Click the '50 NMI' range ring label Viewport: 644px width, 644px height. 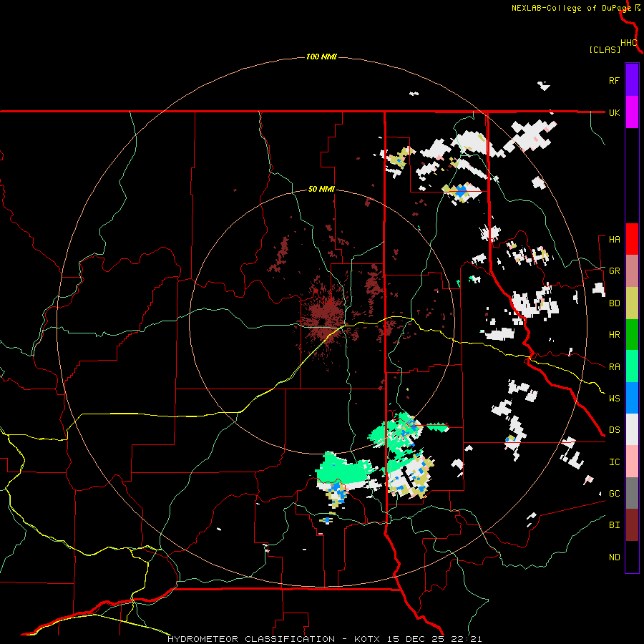pos(321,190)
